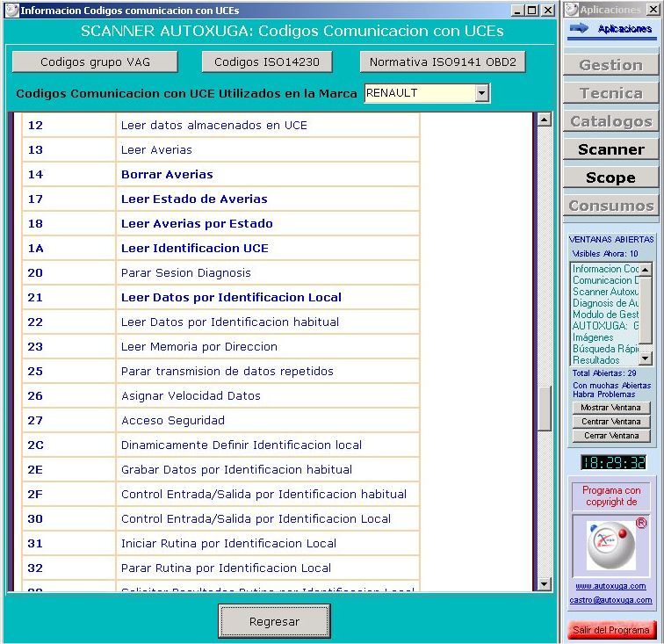664x644 pixels.
Task: Click row 'Iniciar Rutina por Identificacion Local'
Action: (220, 543)
